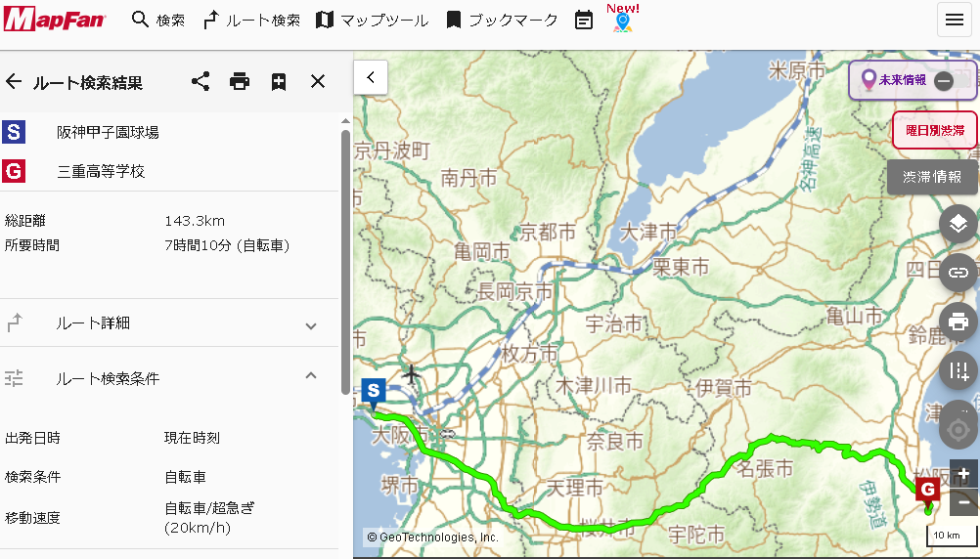Open the マップツール menu
The height and width of the screenshot is (559, 980).
tap(372, 21)
